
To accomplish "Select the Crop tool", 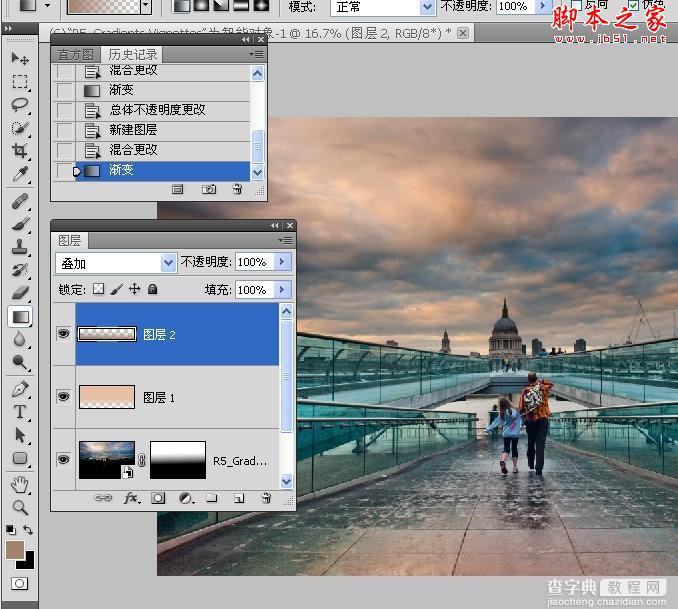I will pyautogui.click(x=20, y=151).
